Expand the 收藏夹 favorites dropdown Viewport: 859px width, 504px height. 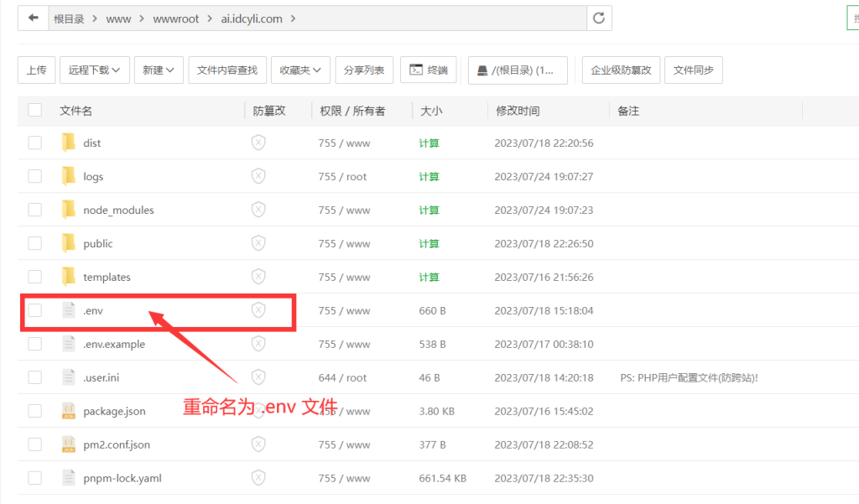[300, 70]
